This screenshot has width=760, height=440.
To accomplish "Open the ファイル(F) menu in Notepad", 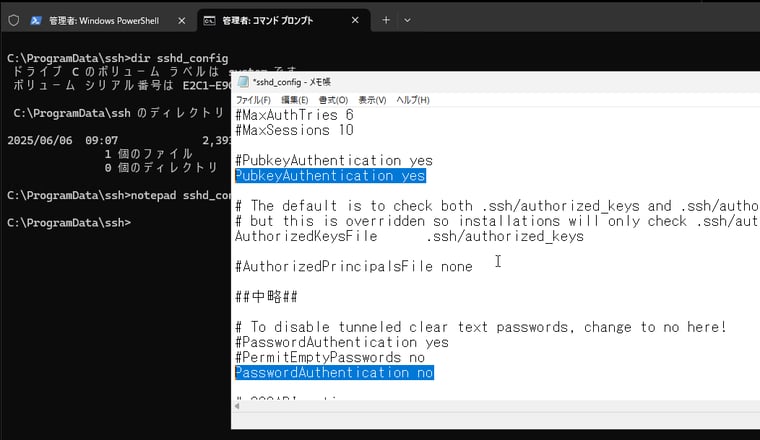I will pos(253,100).
